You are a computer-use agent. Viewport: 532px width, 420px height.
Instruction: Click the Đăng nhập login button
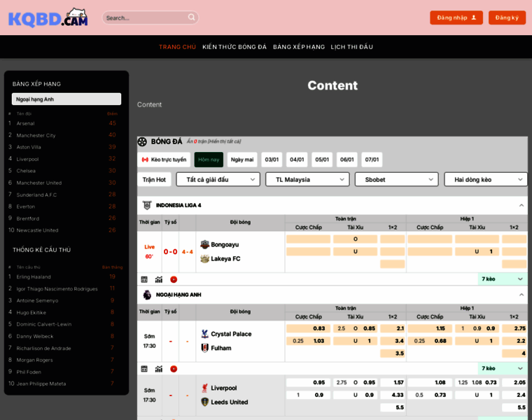[x=456, y=17]
